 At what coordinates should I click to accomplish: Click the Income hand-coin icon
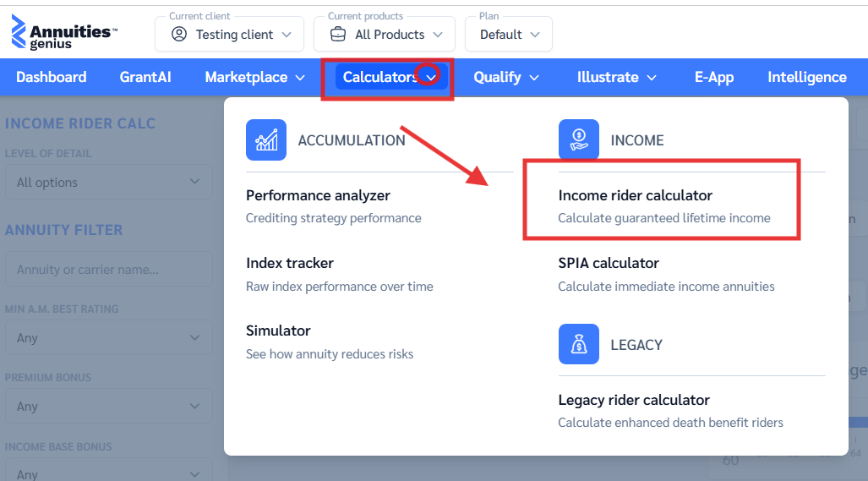pos(578,139)
